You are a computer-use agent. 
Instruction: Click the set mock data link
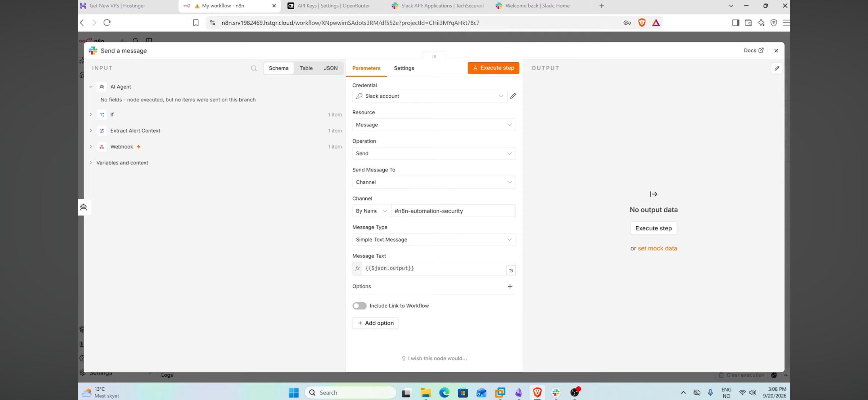(657, 248)
